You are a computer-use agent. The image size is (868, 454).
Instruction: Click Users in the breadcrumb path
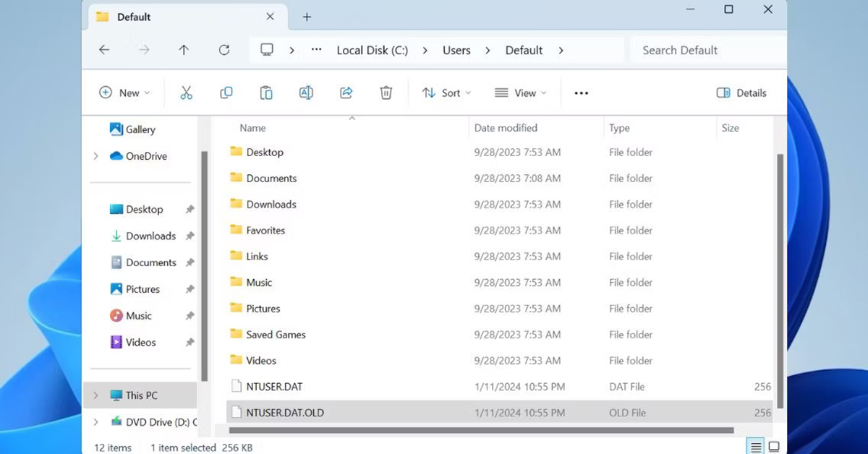[456, 50]
